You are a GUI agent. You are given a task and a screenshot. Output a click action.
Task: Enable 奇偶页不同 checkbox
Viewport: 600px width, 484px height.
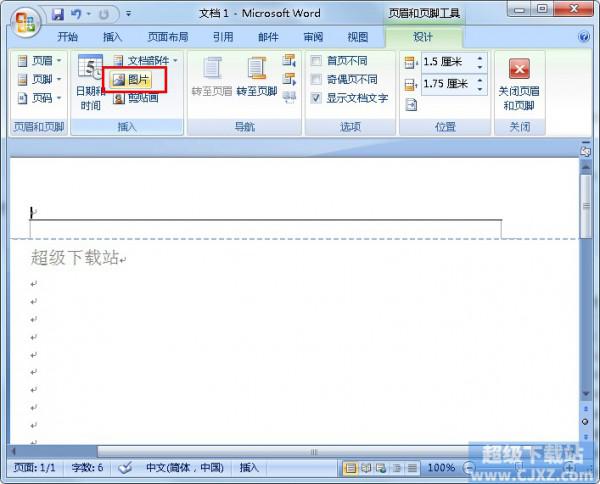pos(316,79)
